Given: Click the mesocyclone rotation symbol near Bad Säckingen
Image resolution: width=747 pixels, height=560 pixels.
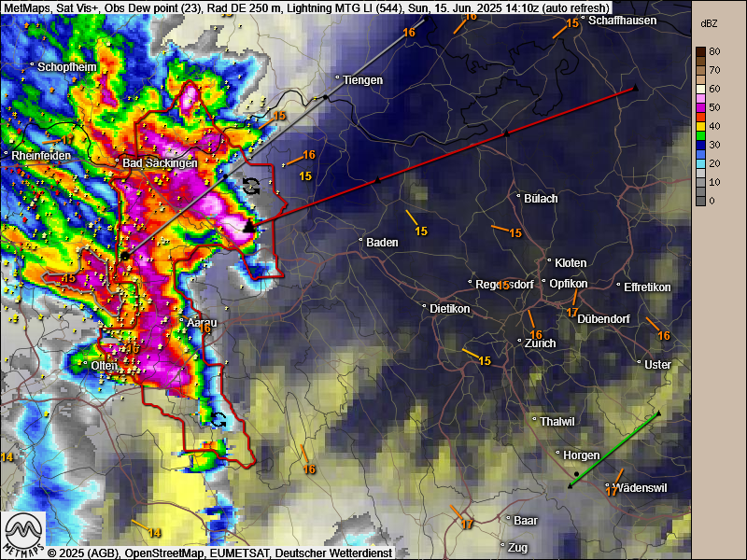Looking at the screenshot, I should (251, 186).
